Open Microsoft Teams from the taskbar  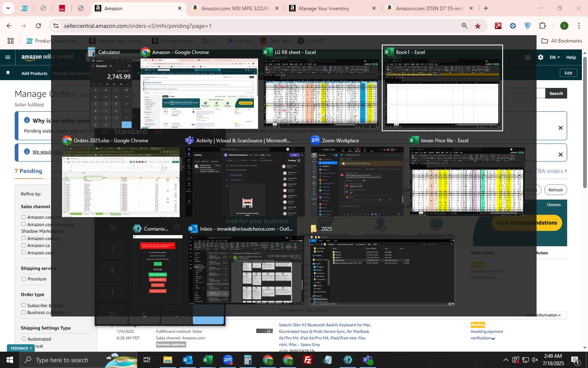coord(368,360)
